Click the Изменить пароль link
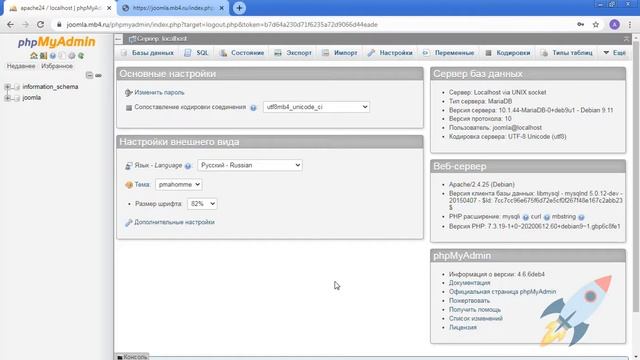The image size is (640, 360). point(159,93)
